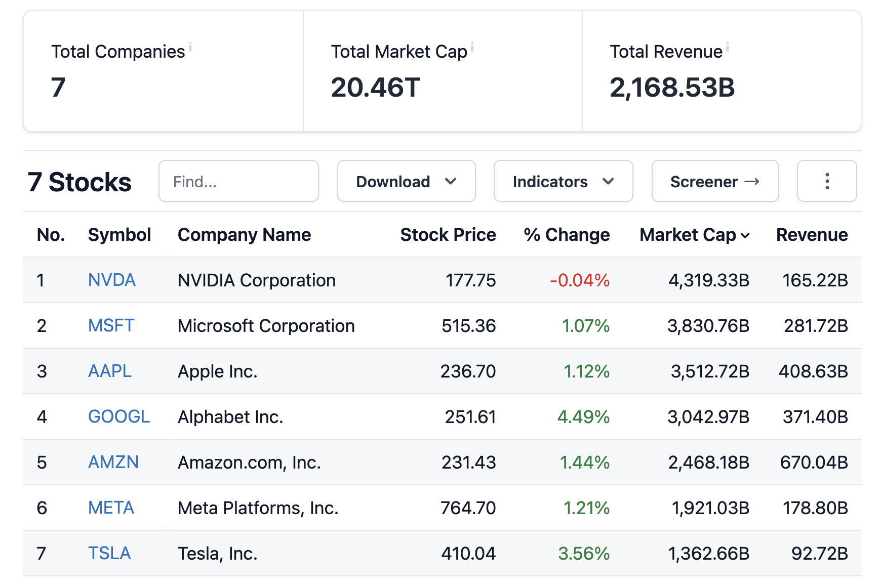Viewport: 881px width, 588px height.
Task: Open the AAPL stock link
Action: [110, 371]
